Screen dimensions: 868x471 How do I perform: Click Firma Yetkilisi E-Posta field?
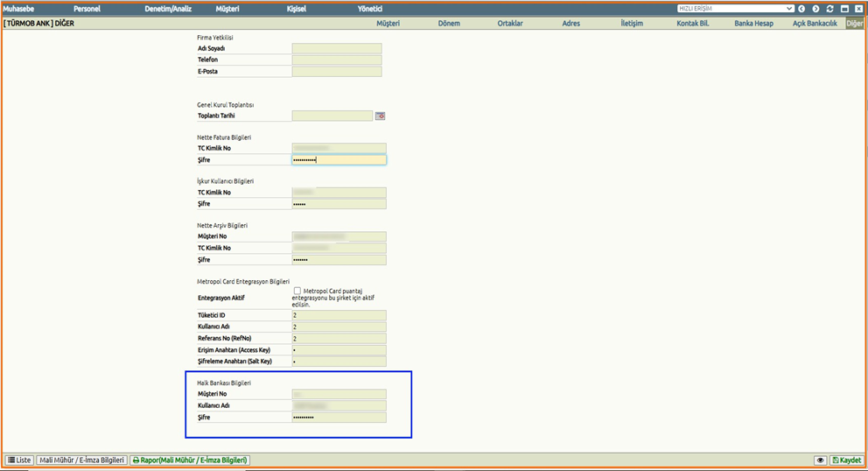click(337, 72)
